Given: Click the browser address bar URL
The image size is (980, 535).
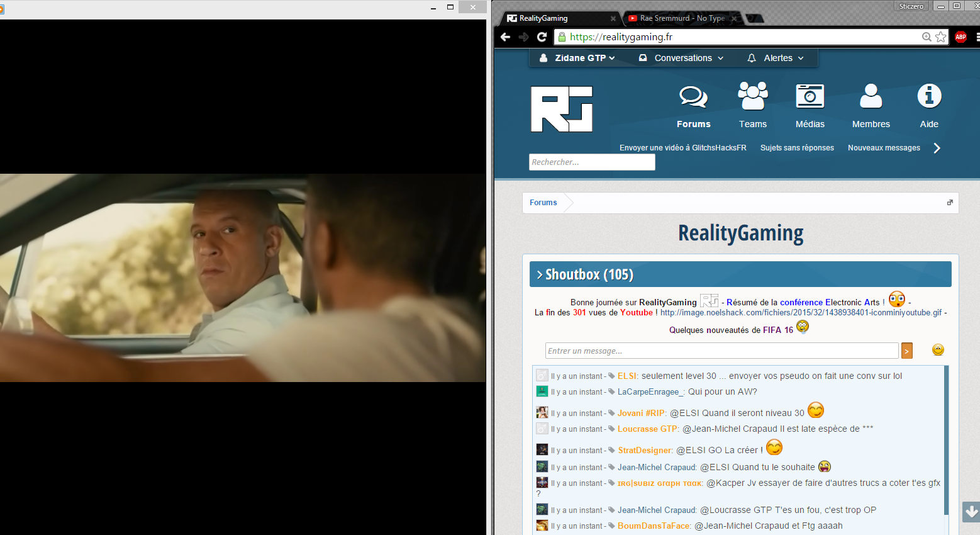Looking at the screenshot, I should (621, 37).
